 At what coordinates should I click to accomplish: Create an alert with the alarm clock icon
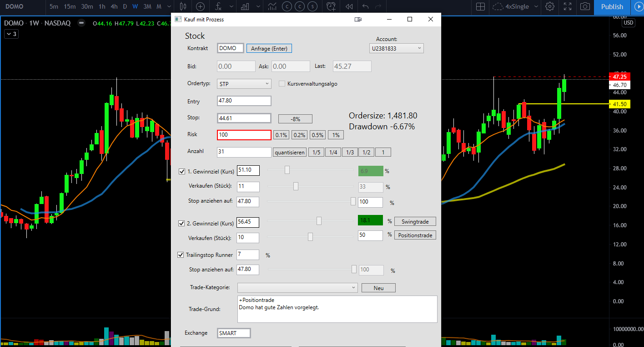point(332,7)
